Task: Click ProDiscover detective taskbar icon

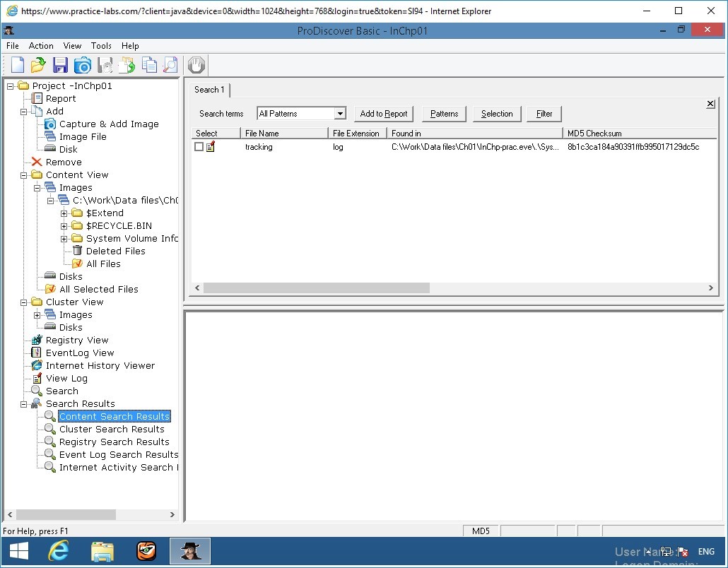Action: click(x=190, y=551)
